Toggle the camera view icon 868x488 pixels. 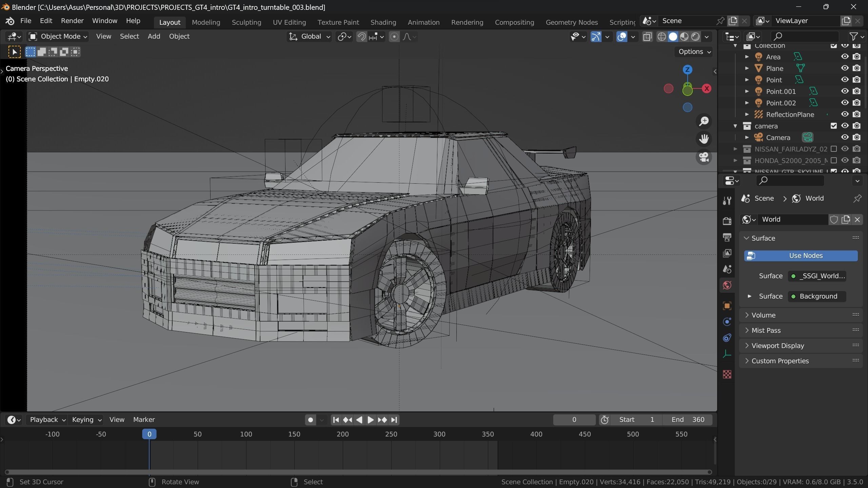point(704,157)
